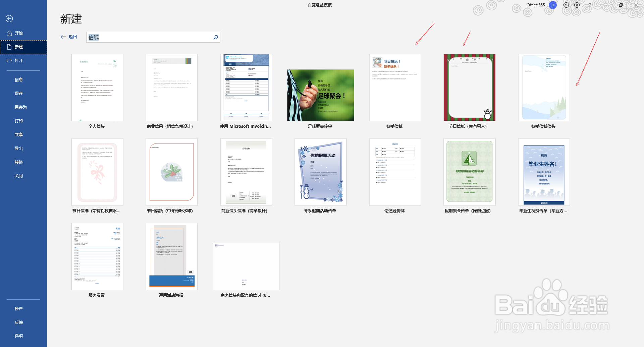Select the 新建 document icon
644x347 pixels.
9,47
